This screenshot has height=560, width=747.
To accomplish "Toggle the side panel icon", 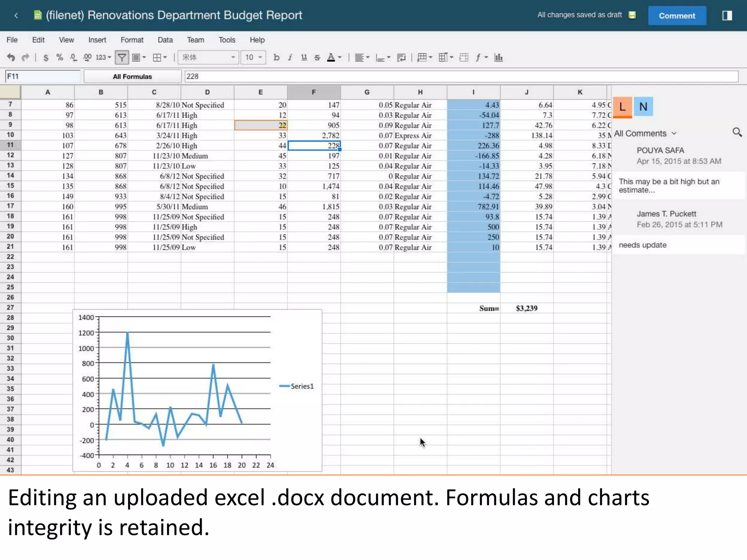I will tap(727, 15).
